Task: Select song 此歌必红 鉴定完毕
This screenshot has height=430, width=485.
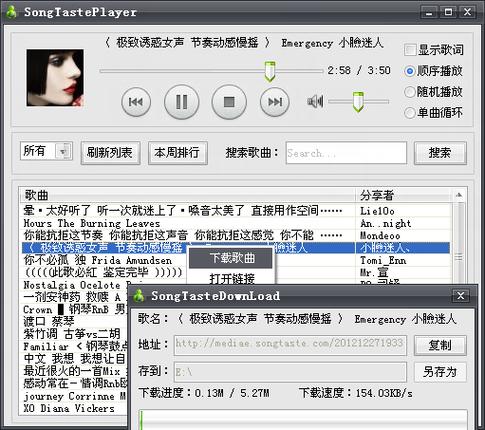Action: click(104, 273)
